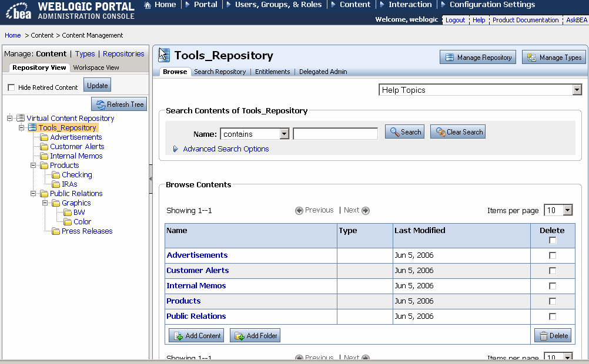
Task: Click the Search button
Action: (x=404, y=132)
